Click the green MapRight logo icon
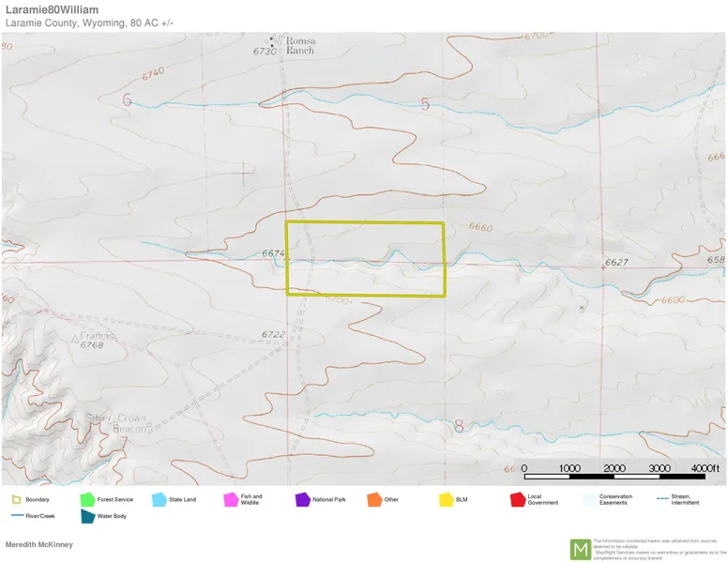Screen dimensions: 728x563 [x=581, y=549]
